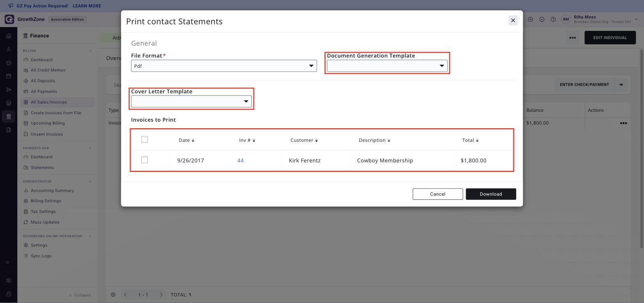Open the Riha Moss account menu
Viewport: 644px width, 303px height.
(x=600, y=19)
